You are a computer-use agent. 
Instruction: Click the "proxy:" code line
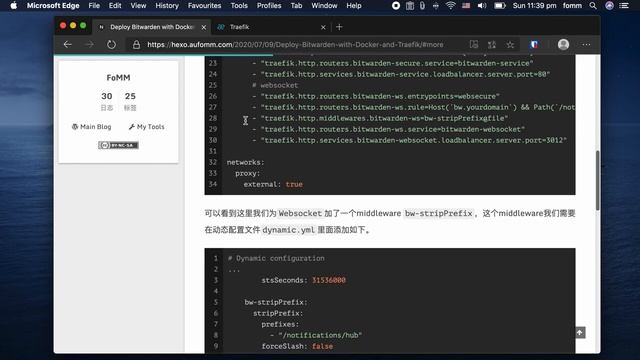click(247, 173)
